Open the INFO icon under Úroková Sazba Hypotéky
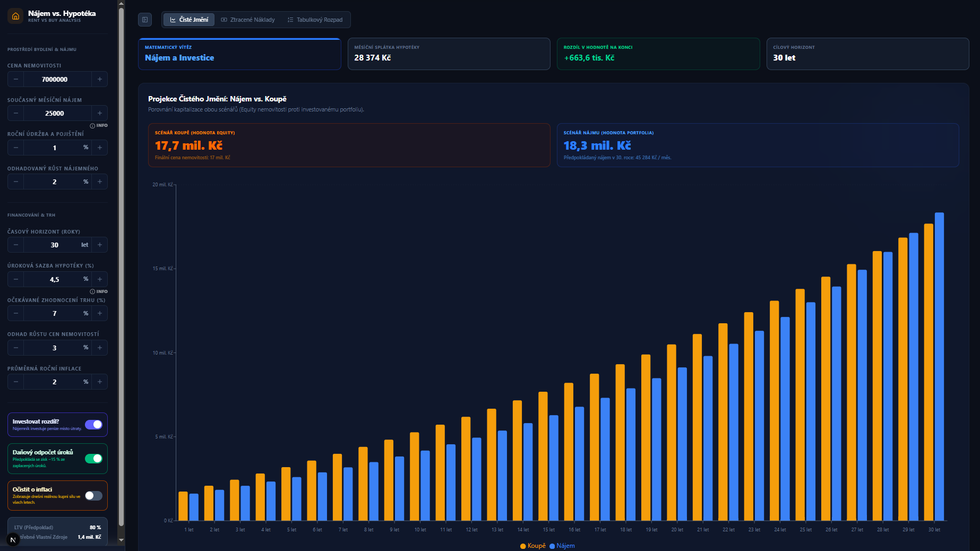 [x=93, y=291]
